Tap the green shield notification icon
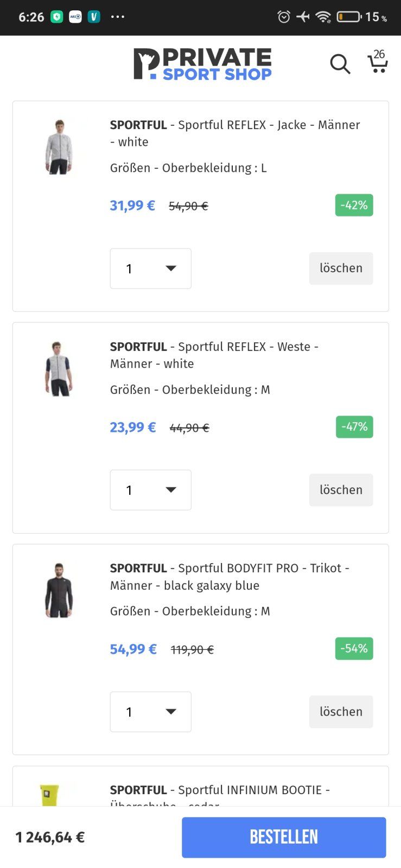This screenshot has width=401, height=868. click(x=56, y=17)
